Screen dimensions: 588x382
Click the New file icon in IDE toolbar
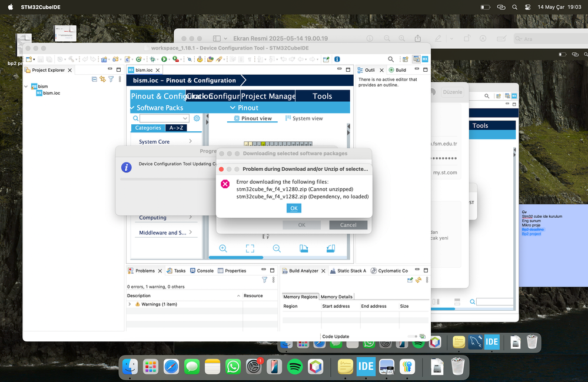click(x=29, y=59)
